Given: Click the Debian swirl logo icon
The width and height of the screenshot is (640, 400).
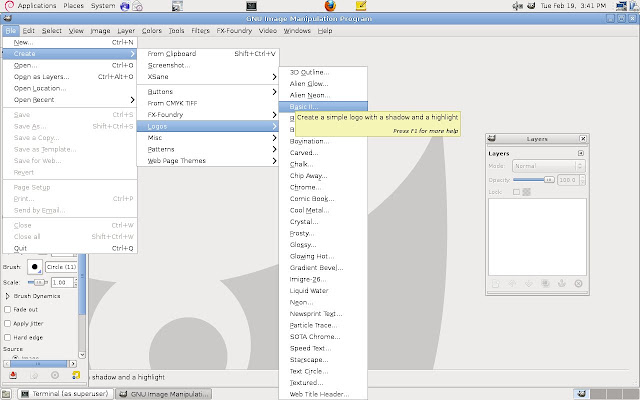Looking at the screenshot, I should pos(9,6).
